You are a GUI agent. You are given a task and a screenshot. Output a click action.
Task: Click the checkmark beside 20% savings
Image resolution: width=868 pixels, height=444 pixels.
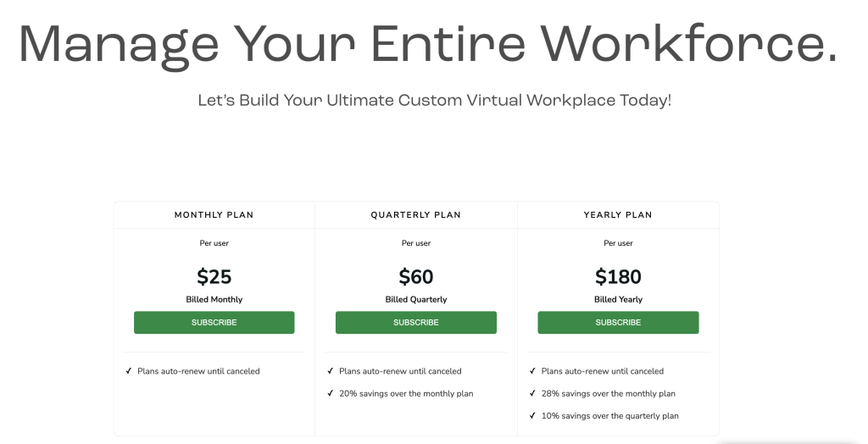pyautogui.click(x=331, y=393)
